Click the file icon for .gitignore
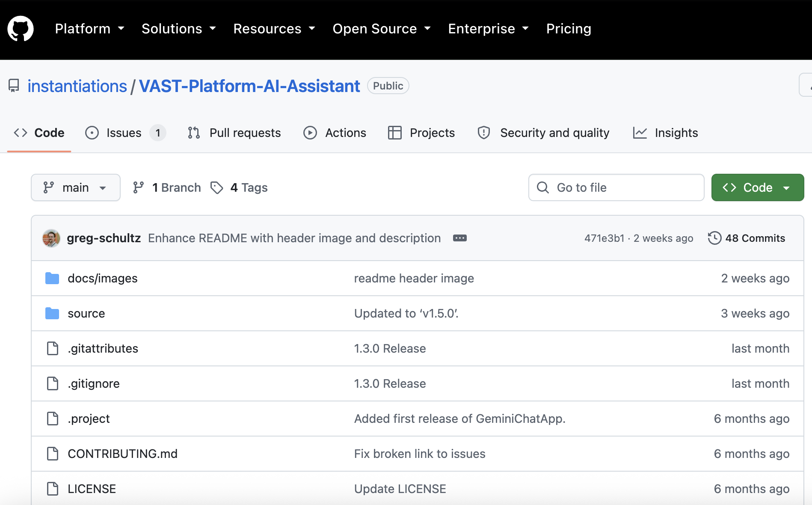Viewport: 812px width, 505px height. coord(53,383)
